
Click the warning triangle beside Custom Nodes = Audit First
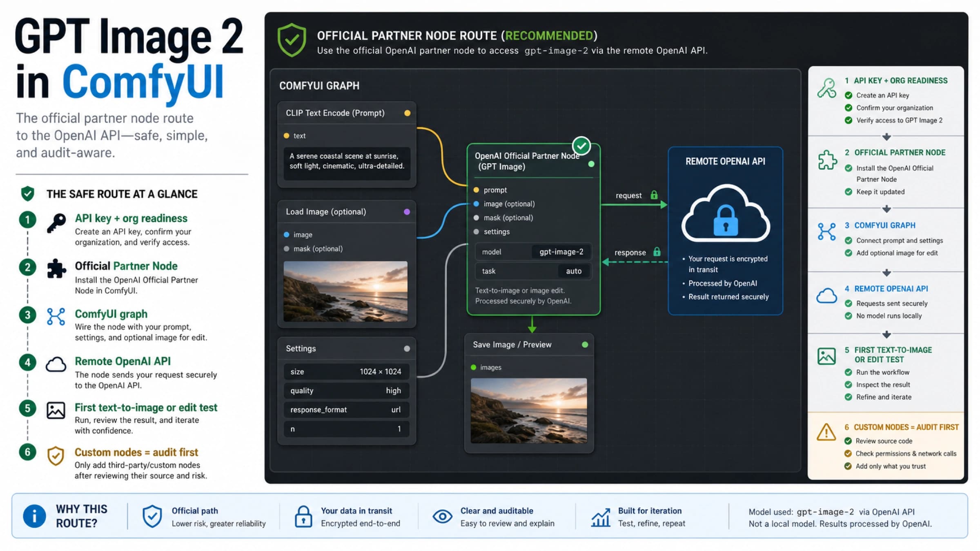[x=826, y=432]
